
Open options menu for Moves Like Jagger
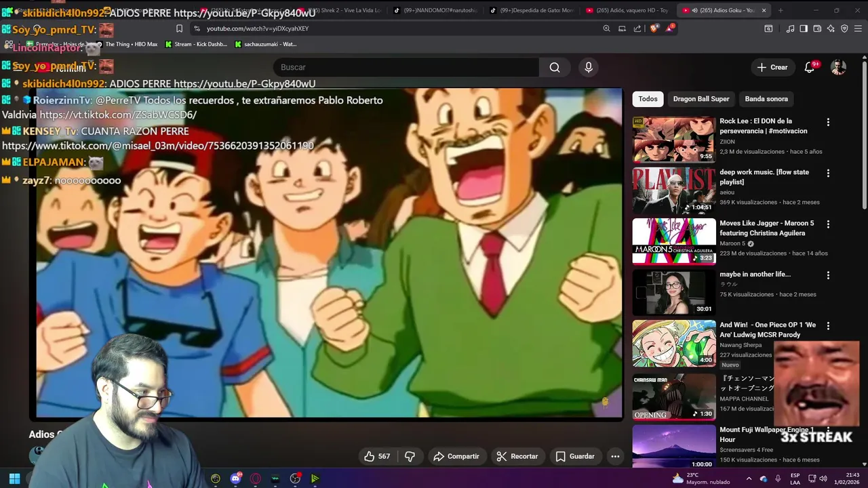[x=828, y=224]
